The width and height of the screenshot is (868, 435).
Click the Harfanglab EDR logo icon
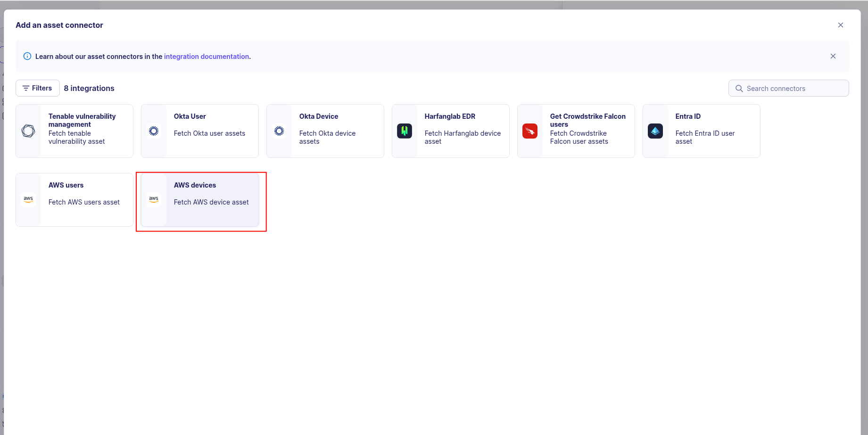[405, 131]
